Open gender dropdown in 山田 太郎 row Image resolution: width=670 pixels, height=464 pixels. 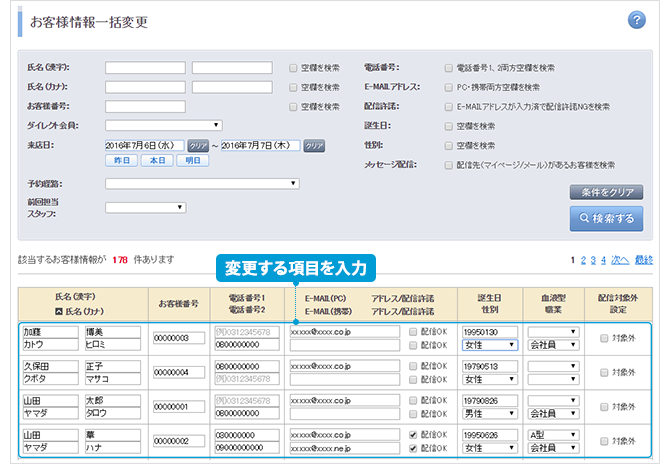point(490,413)
